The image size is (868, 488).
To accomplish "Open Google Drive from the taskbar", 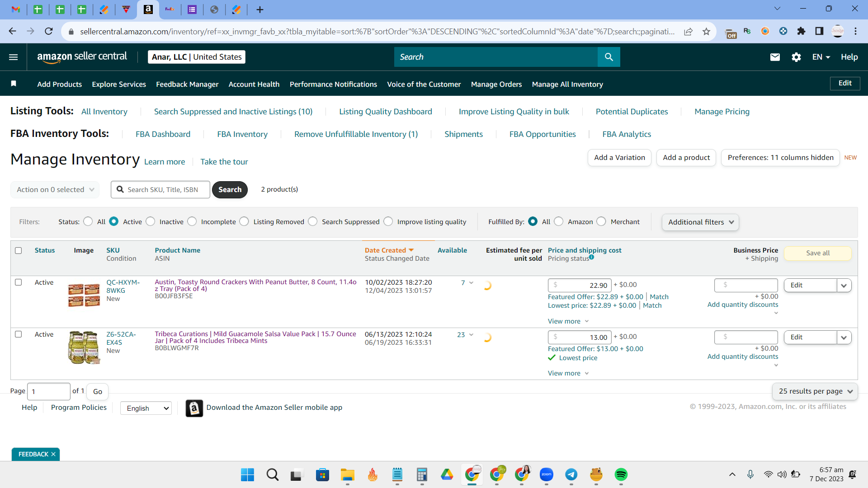I will 447,474.
